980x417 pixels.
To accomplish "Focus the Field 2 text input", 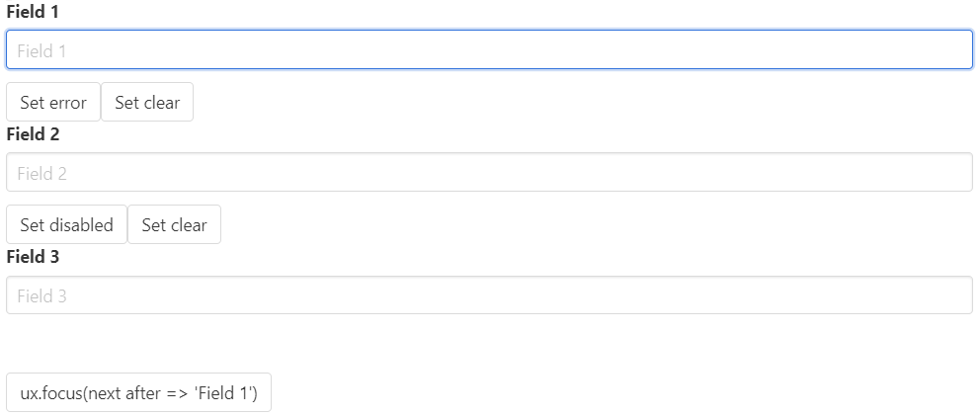I will pyautogui.click(x=489, y=173).
